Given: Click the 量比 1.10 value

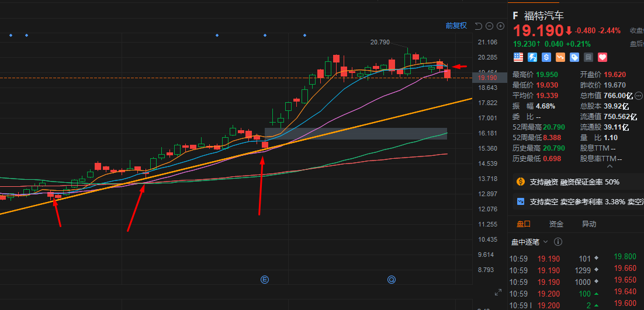Looking at the screenshot, I should 611,138.
